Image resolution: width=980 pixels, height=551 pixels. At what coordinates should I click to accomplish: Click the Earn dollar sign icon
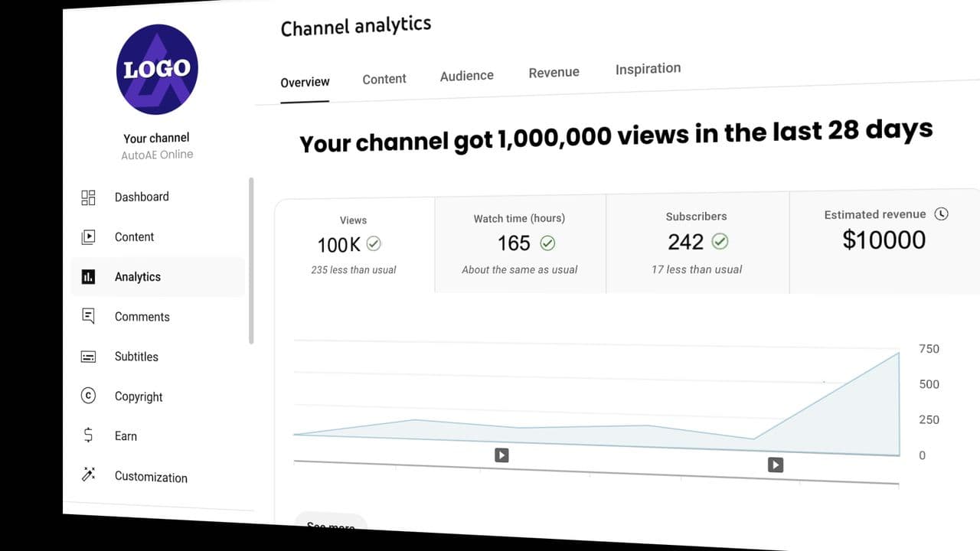[88, 435]
